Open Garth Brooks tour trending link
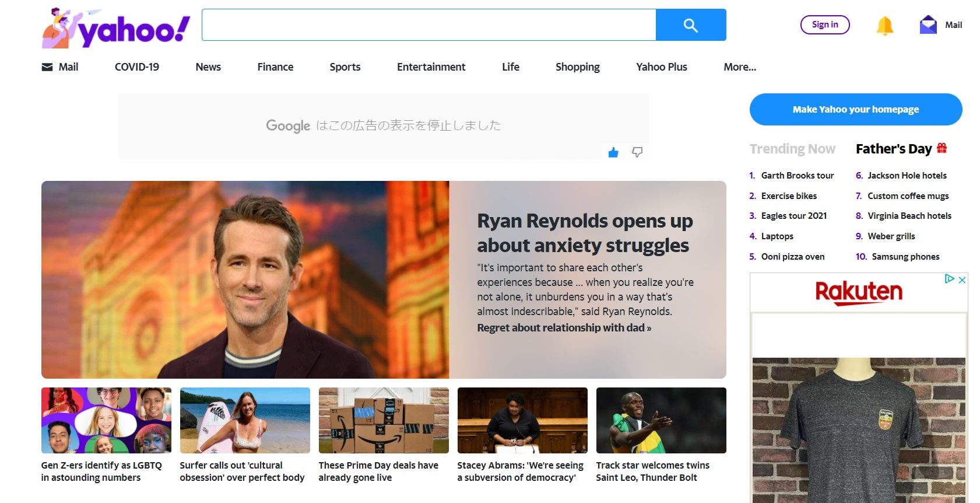 click(x=797, y=176)
